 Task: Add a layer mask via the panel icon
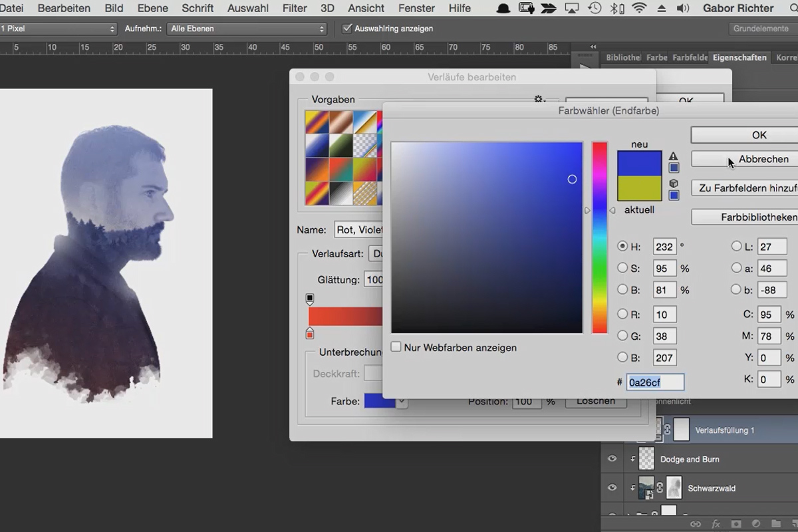(x=736, y=524)
